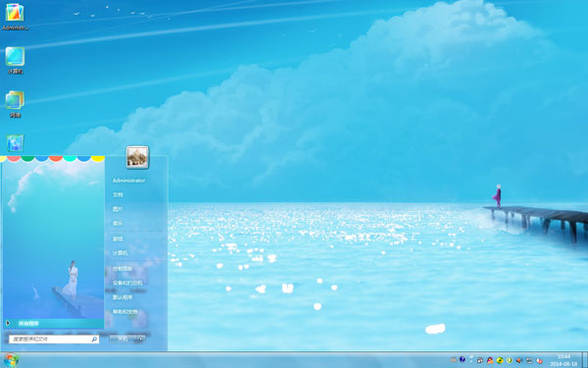Click the QQ penguin tray icon
The image size is (588, 368).
[480, 360]
